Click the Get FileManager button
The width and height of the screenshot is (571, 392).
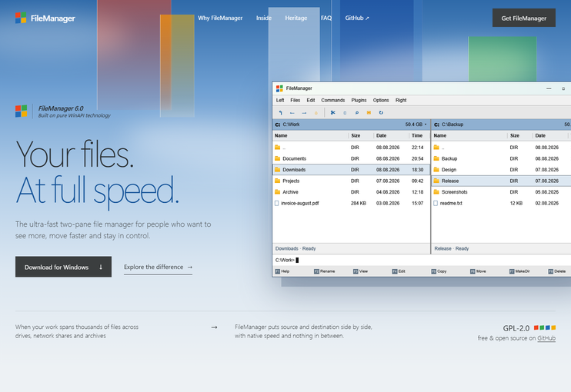click(x=524, y=18)
